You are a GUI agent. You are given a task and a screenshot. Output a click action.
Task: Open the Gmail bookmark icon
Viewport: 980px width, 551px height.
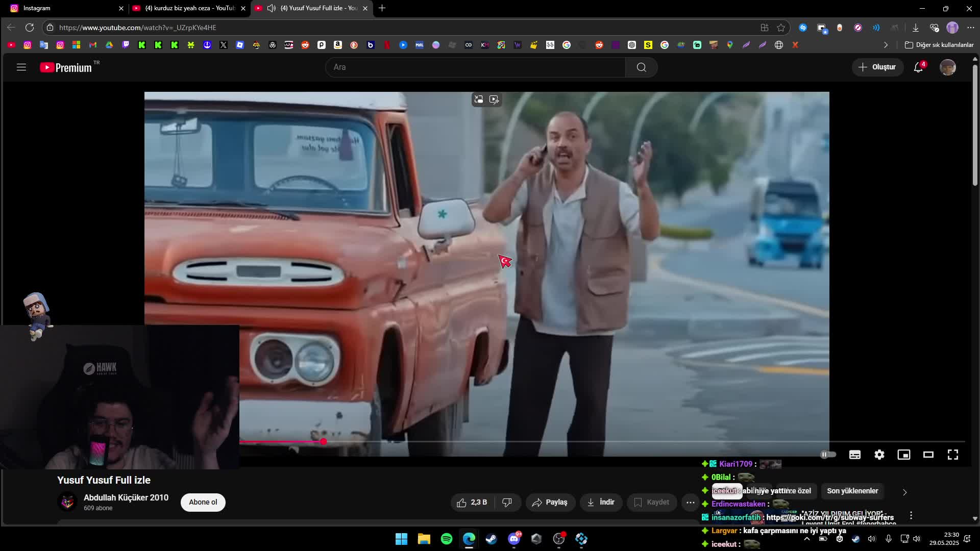[93, 45]
